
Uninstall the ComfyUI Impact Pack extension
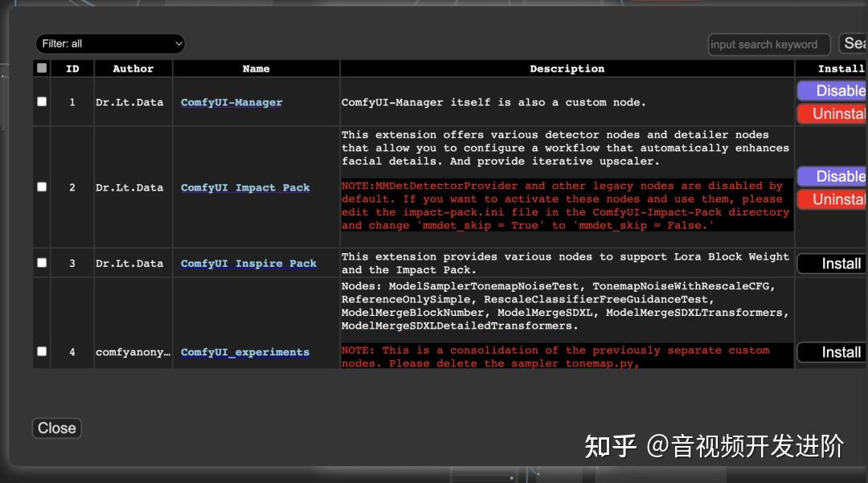pyautogui.click(x=836, y=199)
